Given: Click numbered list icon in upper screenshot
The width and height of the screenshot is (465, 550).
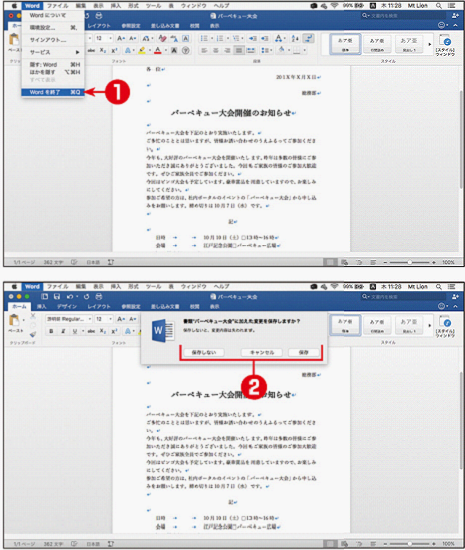Looking at the screenshot, I should point(220,38).
